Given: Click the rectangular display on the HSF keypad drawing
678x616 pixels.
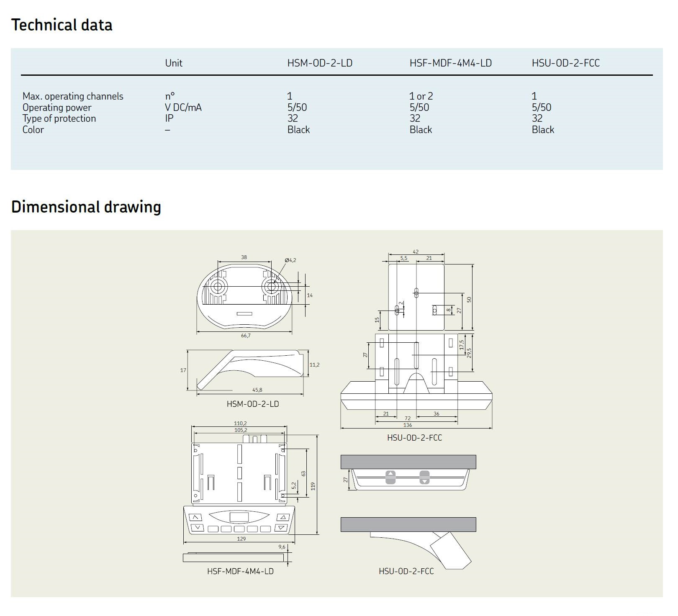Looking at the screenshot, I should pos(239,517).
